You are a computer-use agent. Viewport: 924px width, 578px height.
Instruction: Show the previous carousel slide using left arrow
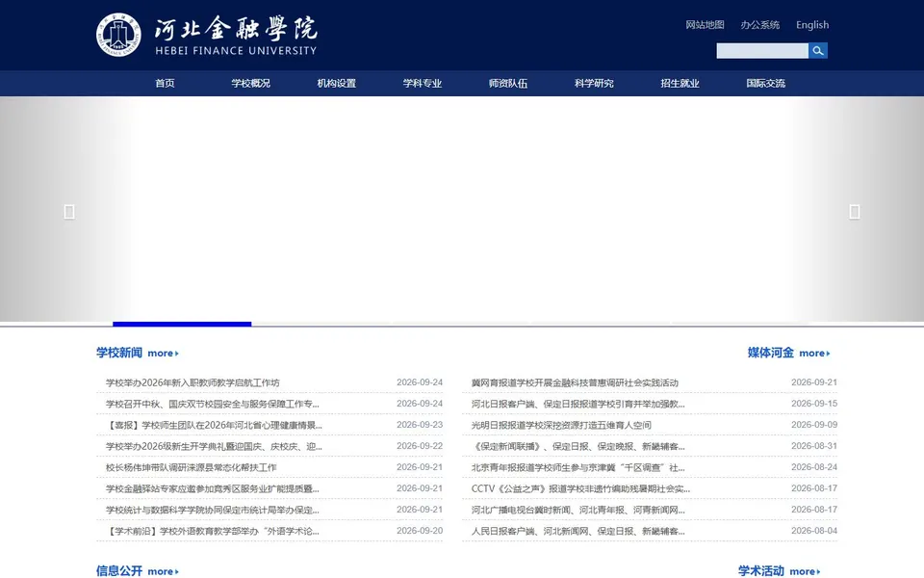point(69,212)
